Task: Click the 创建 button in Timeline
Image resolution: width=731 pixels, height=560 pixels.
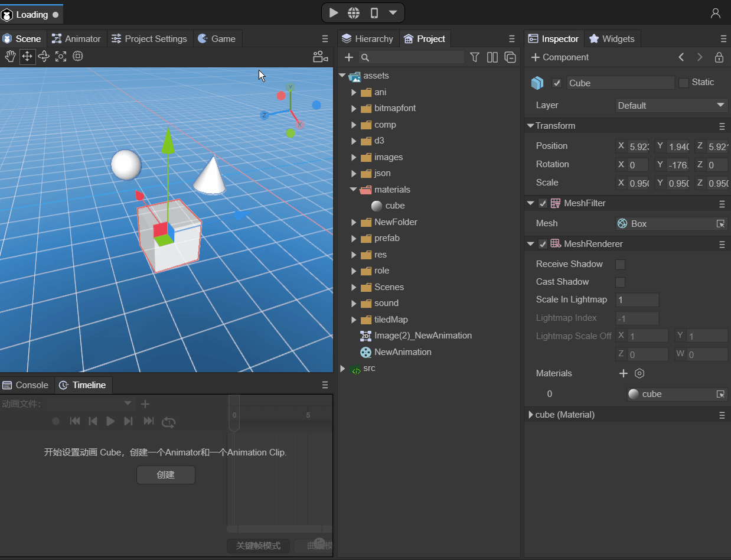Action: tap(165, 475)
